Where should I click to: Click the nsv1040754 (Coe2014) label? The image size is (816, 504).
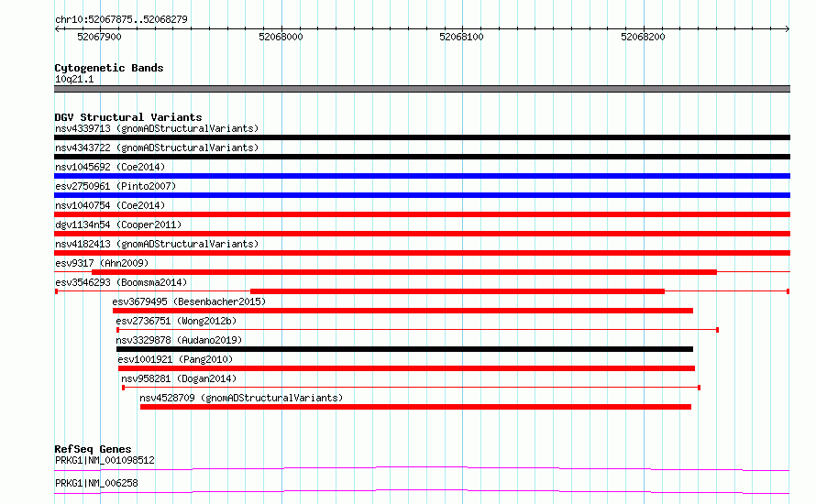(110, 205)
